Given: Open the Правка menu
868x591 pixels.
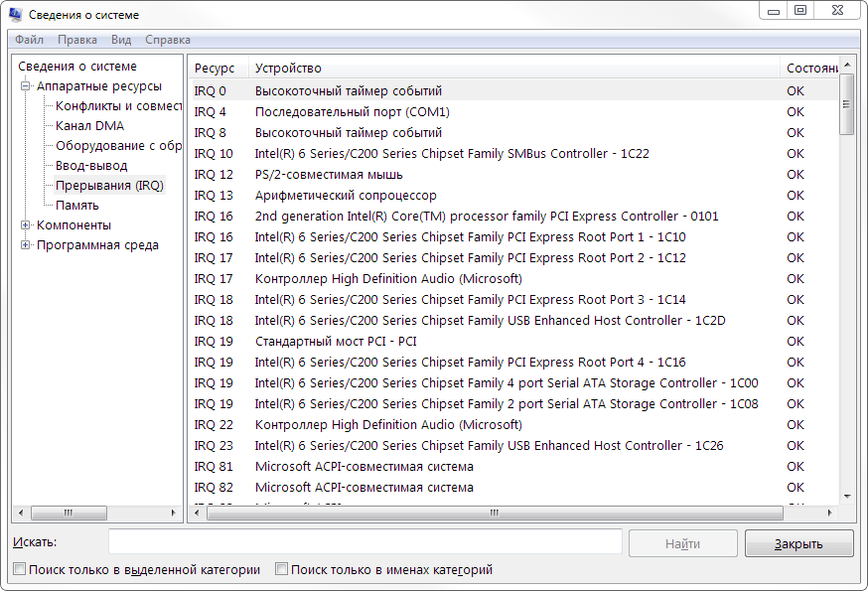Looking at the screenshot, I should click(x=77, y=40).
